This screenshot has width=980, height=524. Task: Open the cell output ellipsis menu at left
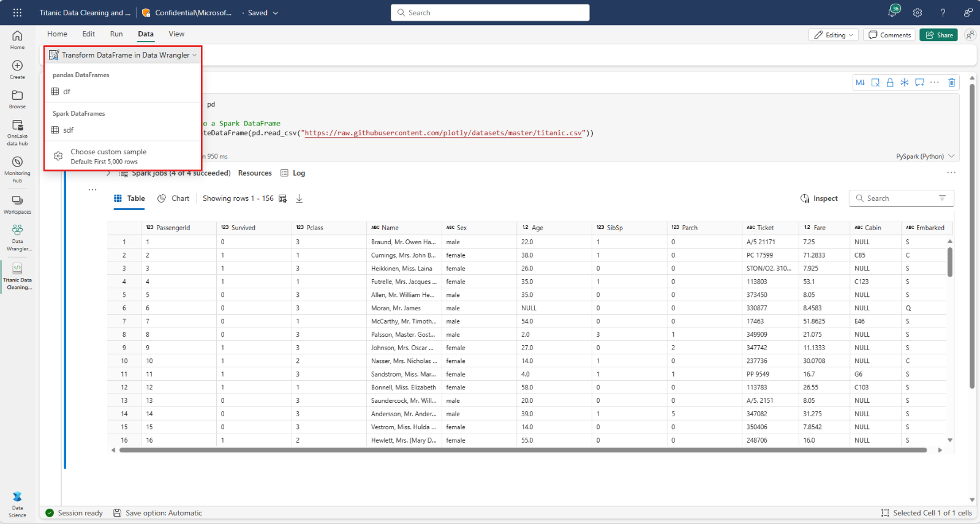[92, 190]
